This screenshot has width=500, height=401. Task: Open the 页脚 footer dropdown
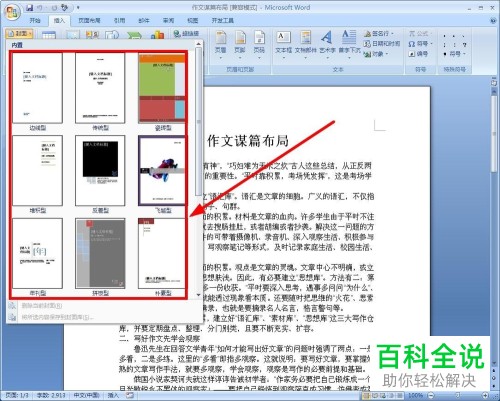point(240,45)
